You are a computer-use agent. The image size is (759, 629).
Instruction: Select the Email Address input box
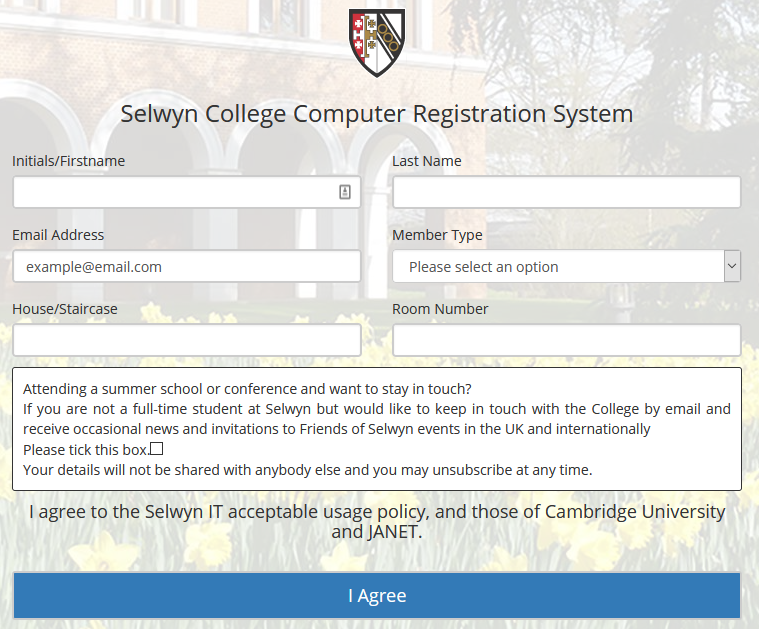[x=186, y=266]
